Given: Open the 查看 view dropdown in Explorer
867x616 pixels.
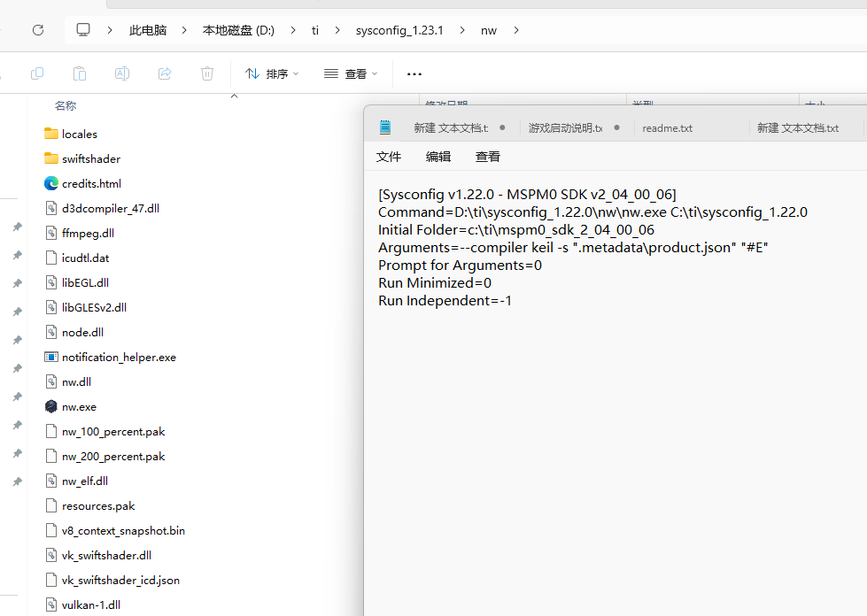Looking at the screenshot, I should coord(351,73).
